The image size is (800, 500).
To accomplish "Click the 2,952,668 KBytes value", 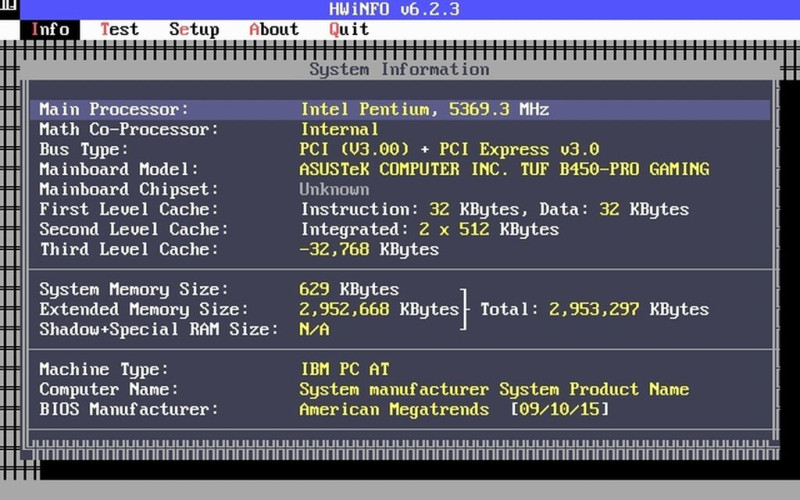I will (379, 309).
